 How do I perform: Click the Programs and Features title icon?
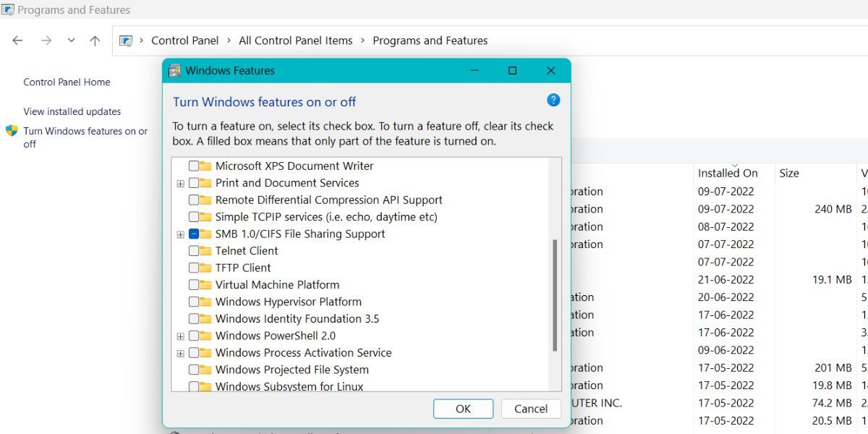[x=7, y=9]
